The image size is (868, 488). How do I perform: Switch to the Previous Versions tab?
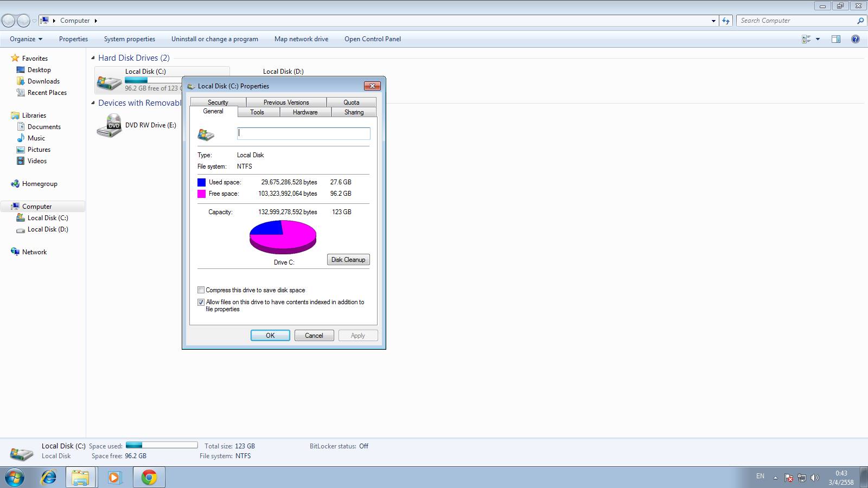pyautogui.click(x=286, y=102)
